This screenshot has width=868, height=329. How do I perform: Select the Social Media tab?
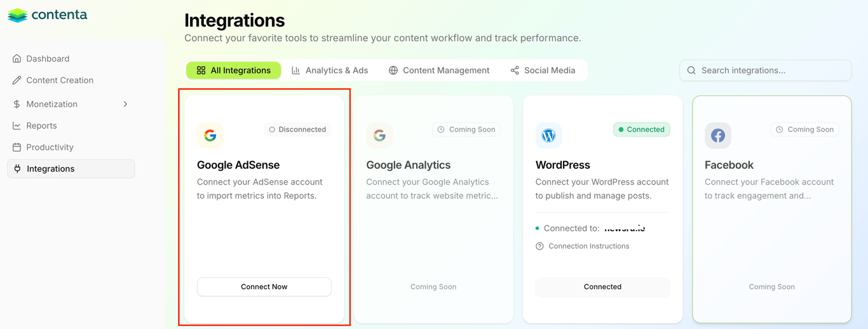(543, 70)
